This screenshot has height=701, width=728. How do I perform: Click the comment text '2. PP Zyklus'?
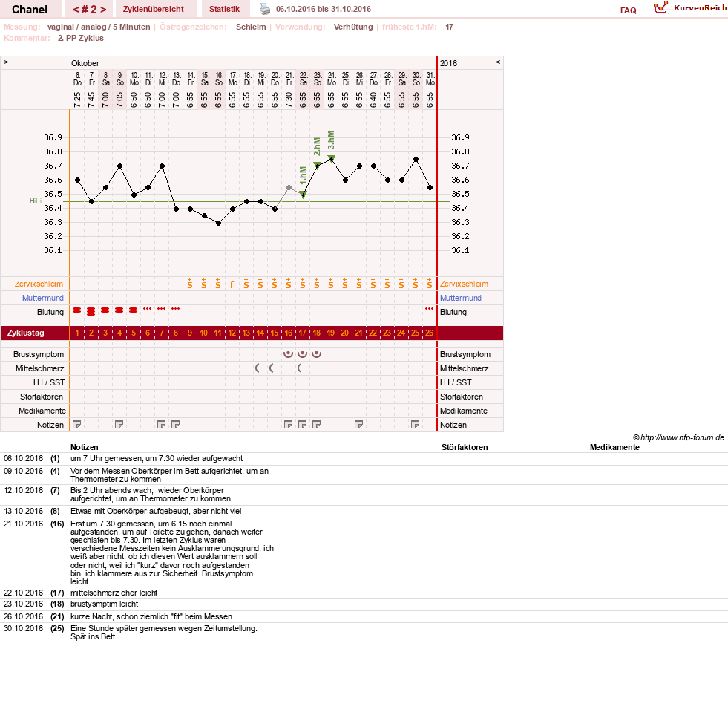click(81, 38)
